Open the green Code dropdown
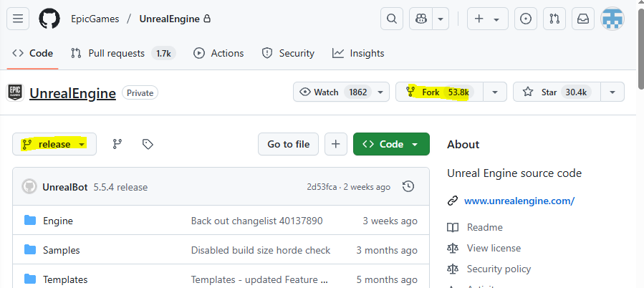This screenshot has height=288, width=644. point(391,144)
